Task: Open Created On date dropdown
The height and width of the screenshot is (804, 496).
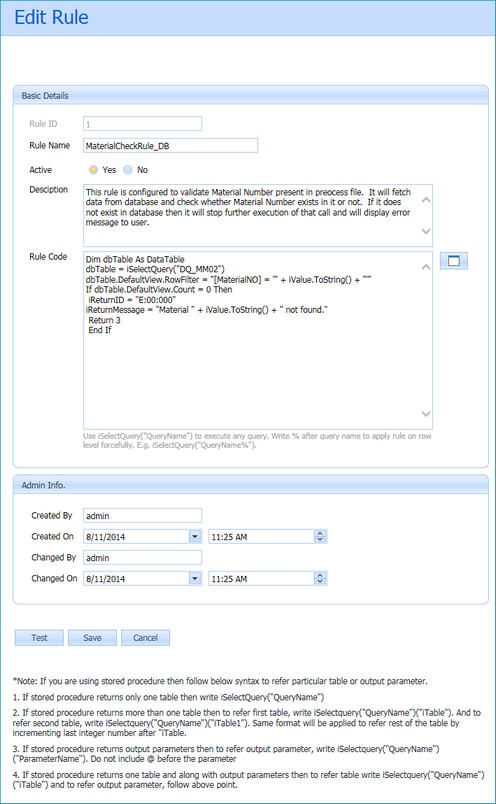Action: click(195, 536)
